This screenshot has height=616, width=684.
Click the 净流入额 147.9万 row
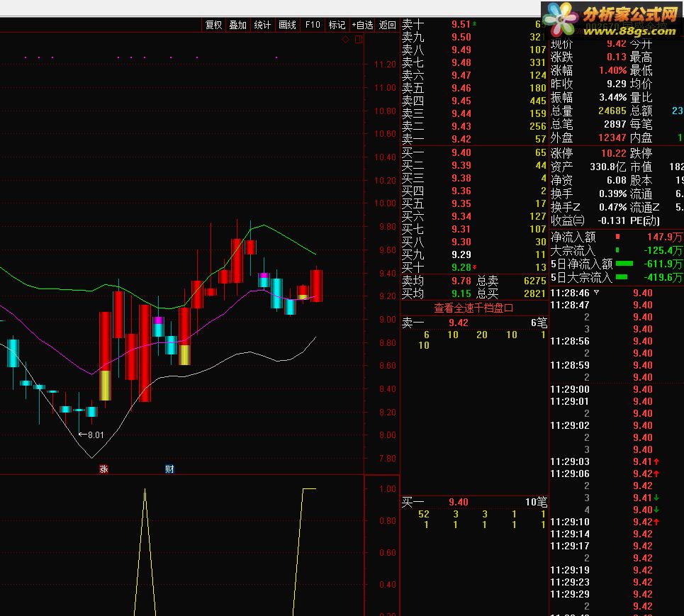click(x=617, y=237)
